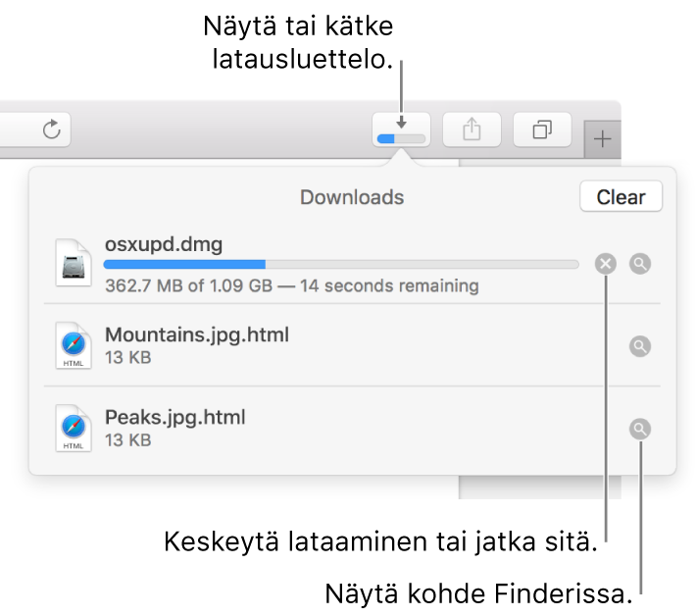This screenshot has width=696, height=616.
Task: Show all tabs overview button
Action: [542, 129]
